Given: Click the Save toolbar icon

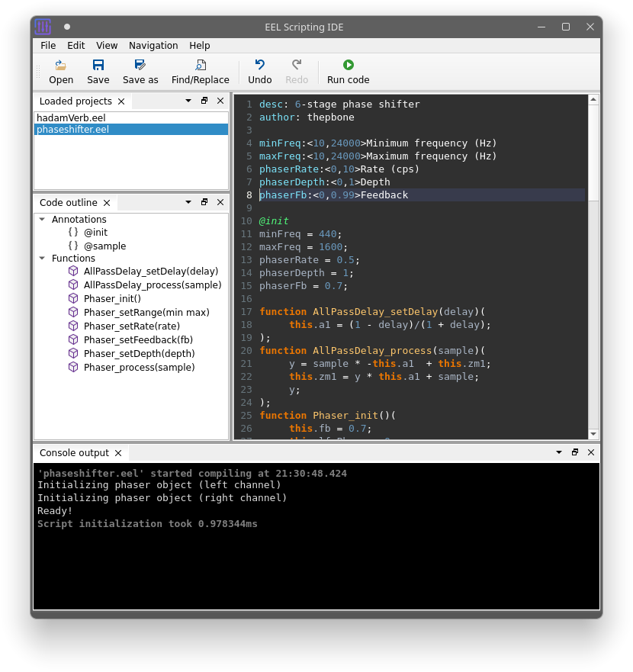Looking at the screenshot, I should coord(98,66).
